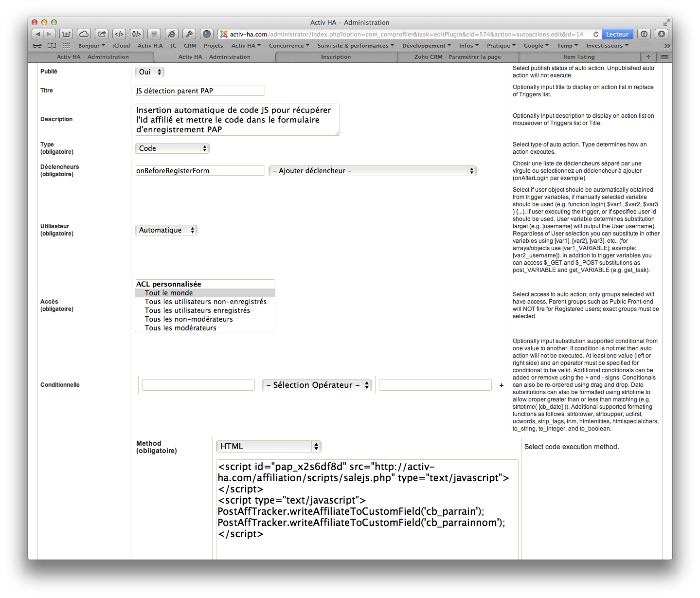Open the Utilisateur Automatique dropdown
This screenshot has height=598, width=700.
pyautogui.click(x=166, y=230)
